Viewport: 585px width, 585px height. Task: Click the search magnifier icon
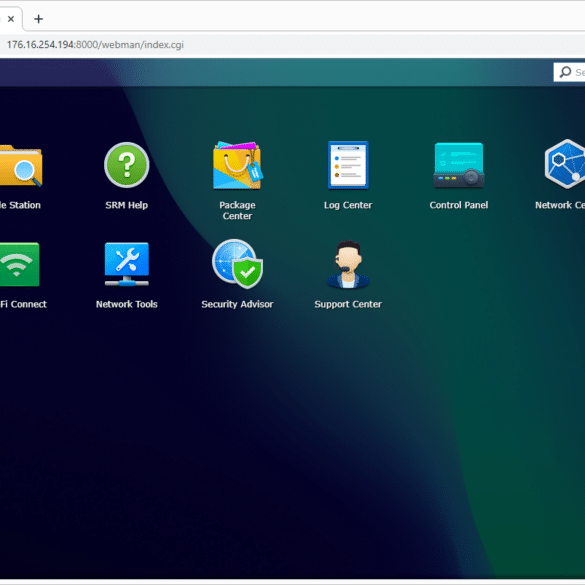565,72
